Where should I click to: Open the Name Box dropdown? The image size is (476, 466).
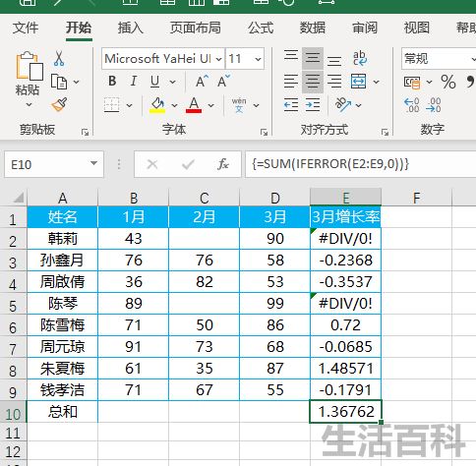(x=94, y=163)
